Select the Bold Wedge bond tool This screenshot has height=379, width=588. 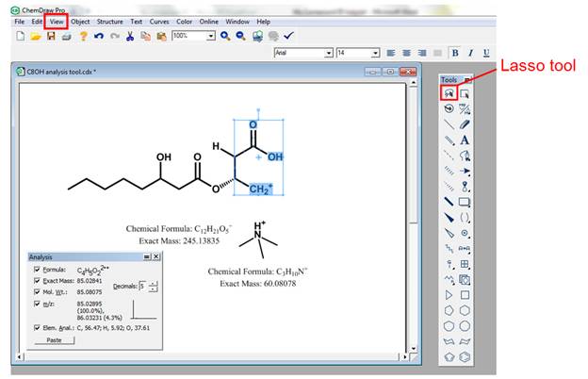[x=449, y=218]
